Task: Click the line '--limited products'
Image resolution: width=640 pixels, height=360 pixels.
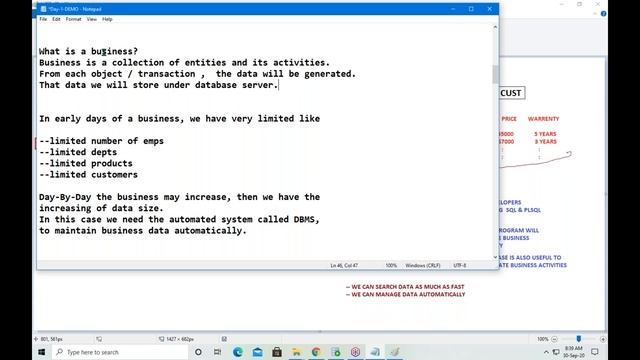Action: (86, 163)
